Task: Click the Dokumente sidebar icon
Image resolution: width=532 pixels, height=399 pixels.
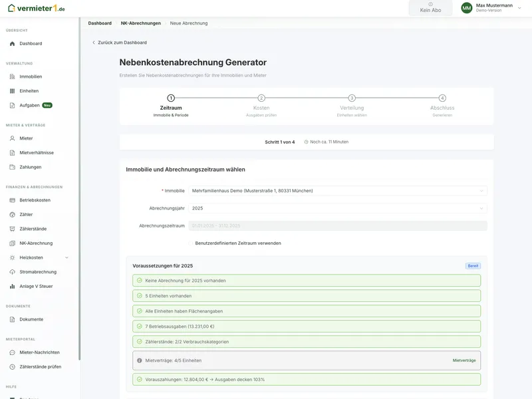Action: (12, 319)
